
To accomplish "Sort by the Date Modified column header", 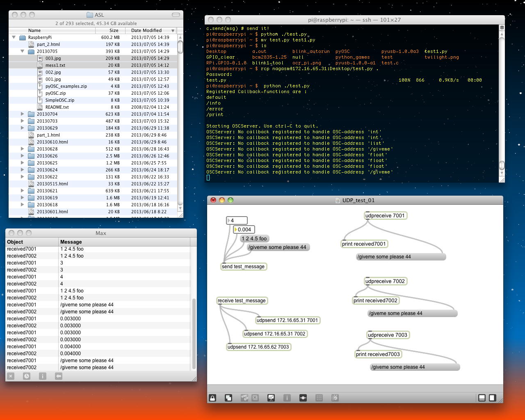I will coord(146,30).
